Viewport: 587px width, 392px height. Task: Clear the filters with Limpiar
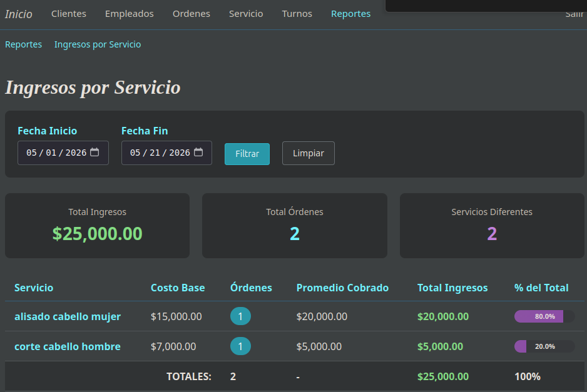click(x=309, y=153)
